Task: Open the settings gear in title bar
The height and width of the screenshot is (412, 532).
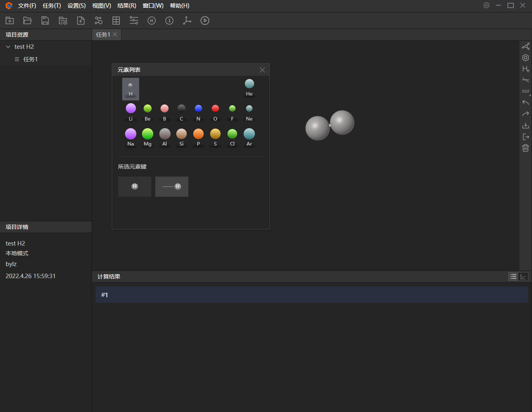Action: pos(486,5)
